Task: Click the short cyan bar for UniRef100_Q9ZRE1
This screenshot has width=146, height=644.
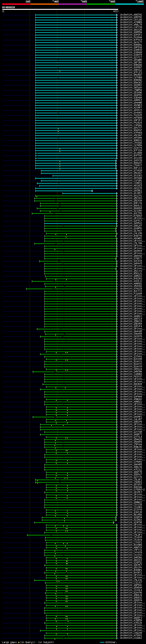Action: click(64, 191)
